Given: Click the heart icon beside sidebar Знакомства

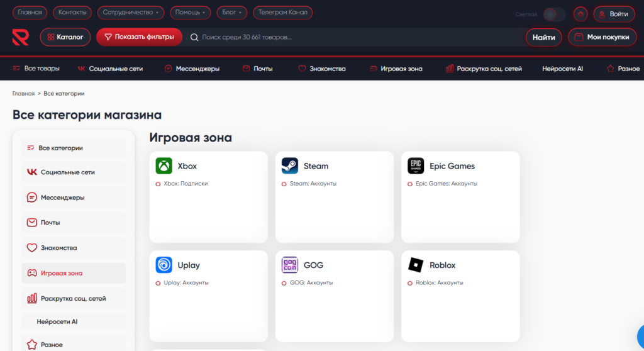Looking at the screenshot, I should (x=31, y=248).
